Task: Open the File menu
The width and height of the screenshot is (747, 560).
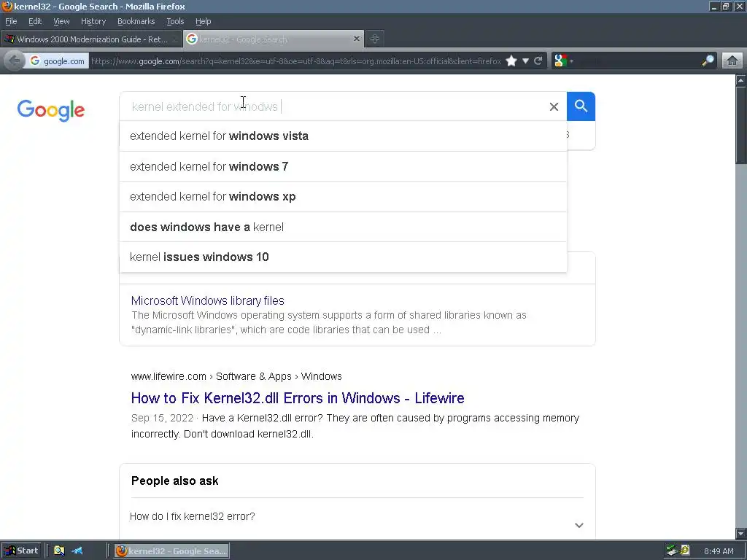Action: [x=11, y=21]
